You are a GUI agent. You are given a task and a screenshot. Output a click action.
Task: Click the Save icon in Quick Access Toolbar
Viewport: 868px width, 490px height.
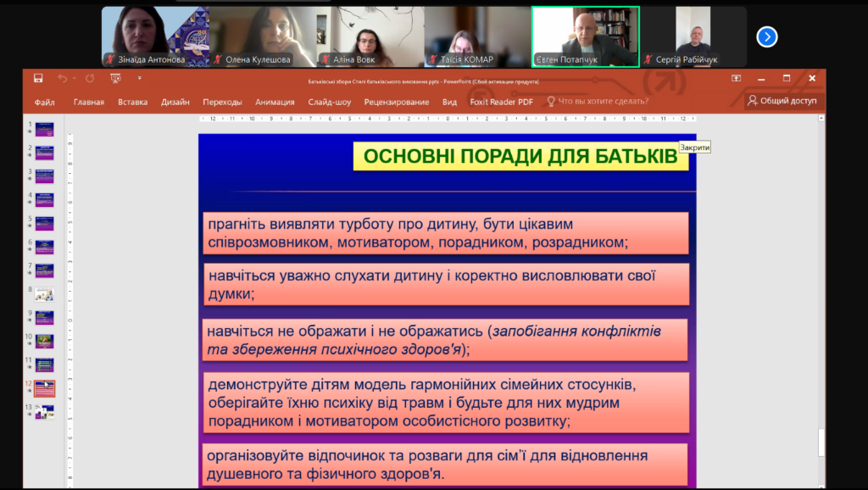tap(38, 79)
